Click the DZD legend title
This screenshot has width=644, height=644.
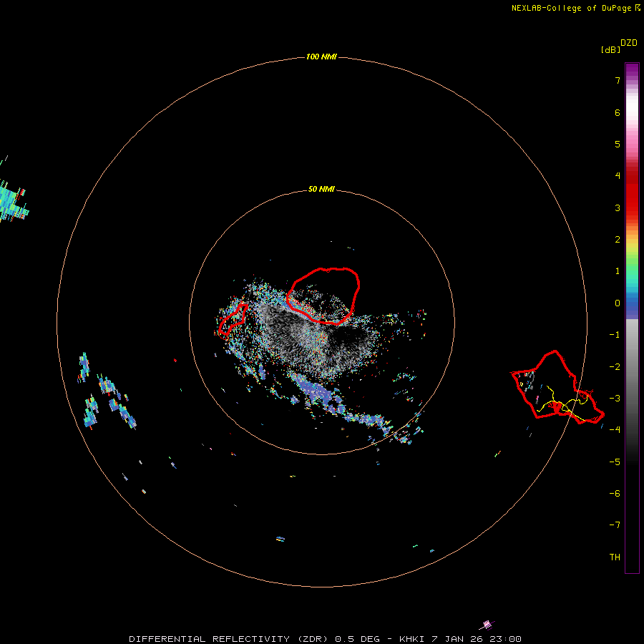(x=628, y=43)
